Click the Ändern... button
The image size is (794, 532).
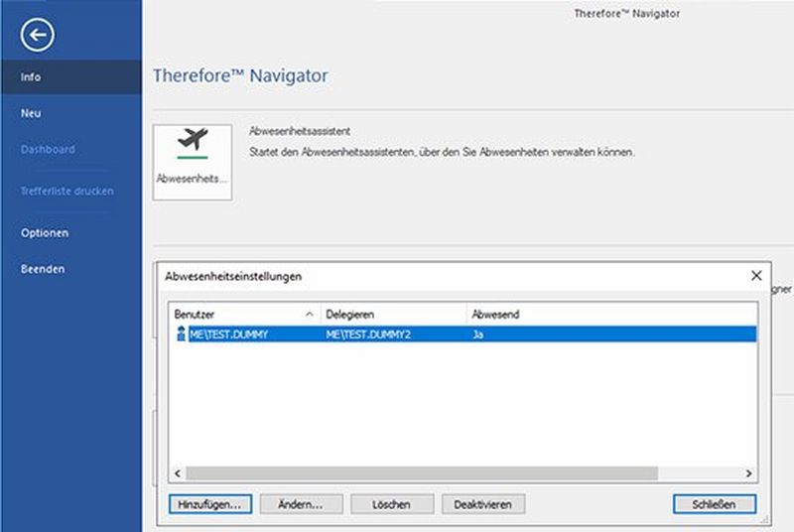point(301,504)
